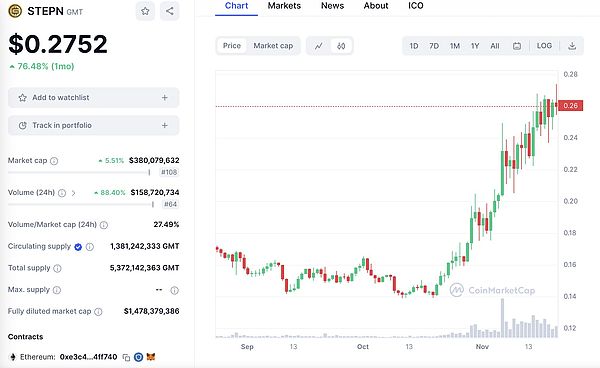Click the $0.2752 price value
600x368 pixels.
[x=58, y=44]
